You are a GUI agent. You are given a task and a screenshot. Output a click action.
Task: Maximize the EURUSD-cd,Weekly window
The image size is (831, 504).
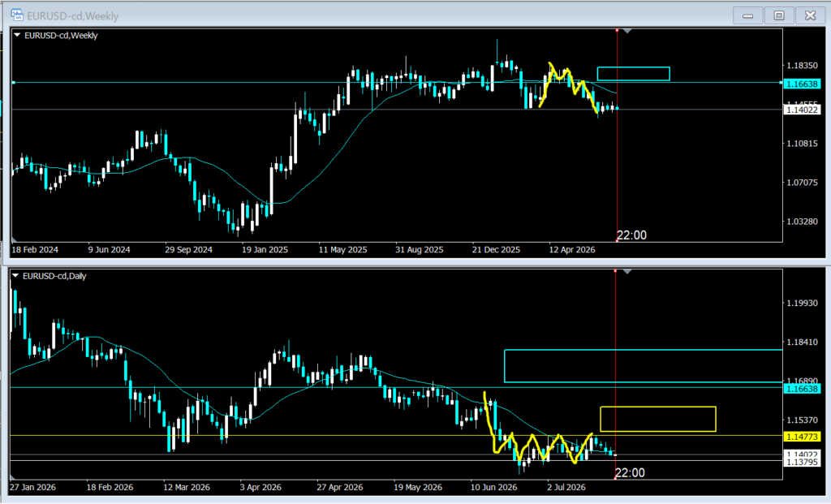pos(779,15)
